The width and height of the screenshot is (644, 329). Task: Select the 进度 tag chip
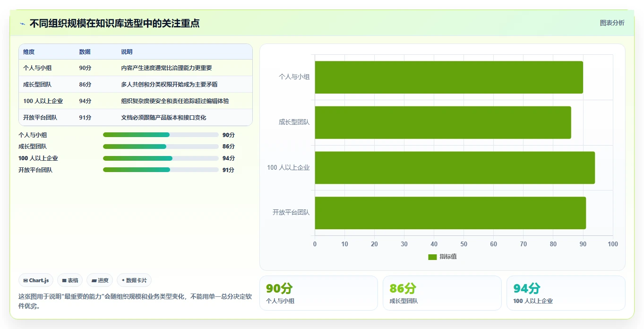(100, 280)
